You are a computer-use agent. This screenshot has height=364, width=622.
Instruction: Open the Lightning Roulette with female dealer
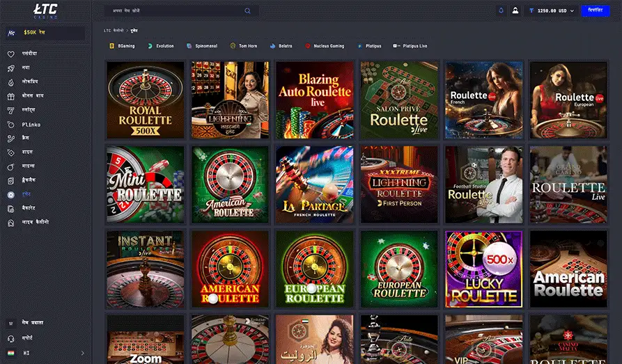230,100
